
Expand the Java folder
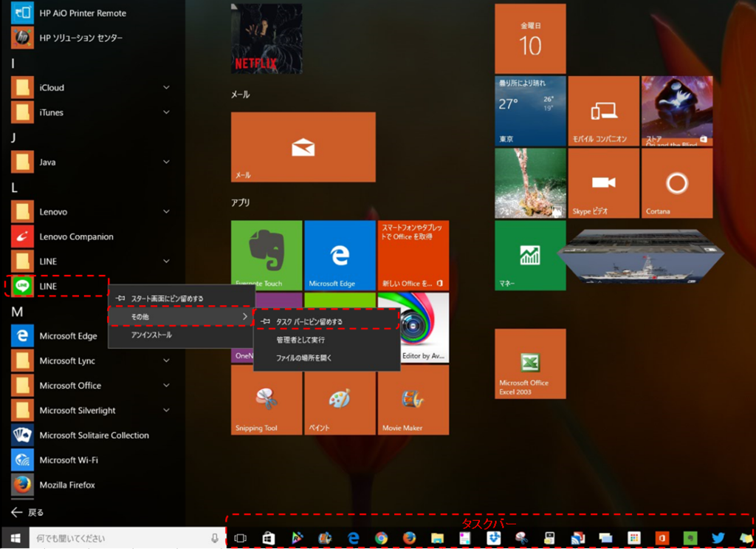point(166,162)
